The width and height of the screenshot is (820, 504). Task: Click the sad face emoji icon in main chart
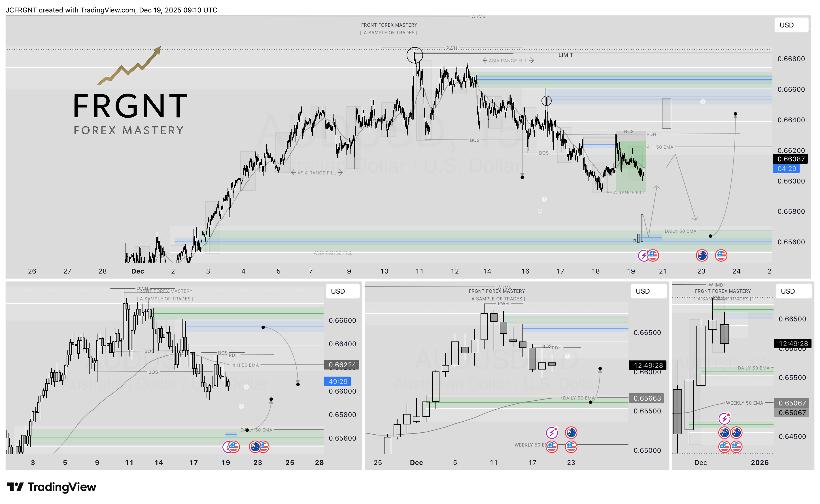(x=540, y=211)
